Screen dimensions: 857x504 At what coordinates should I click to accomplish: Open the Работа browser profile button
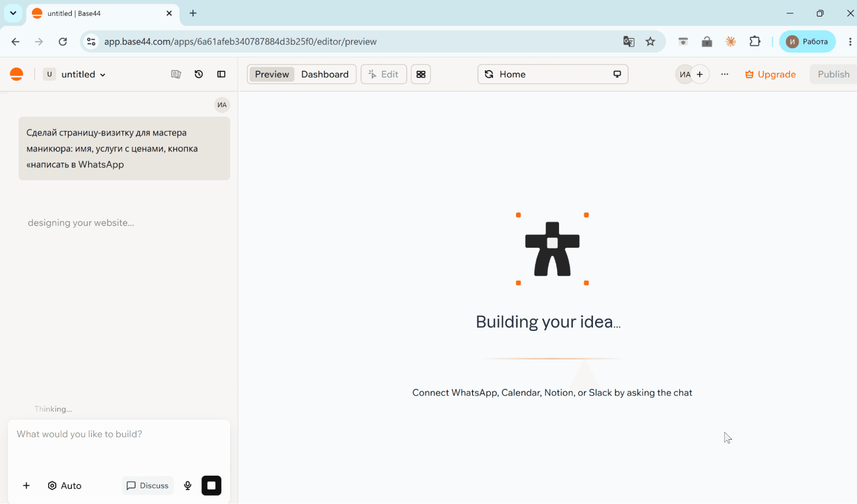[x=807, y=42]
